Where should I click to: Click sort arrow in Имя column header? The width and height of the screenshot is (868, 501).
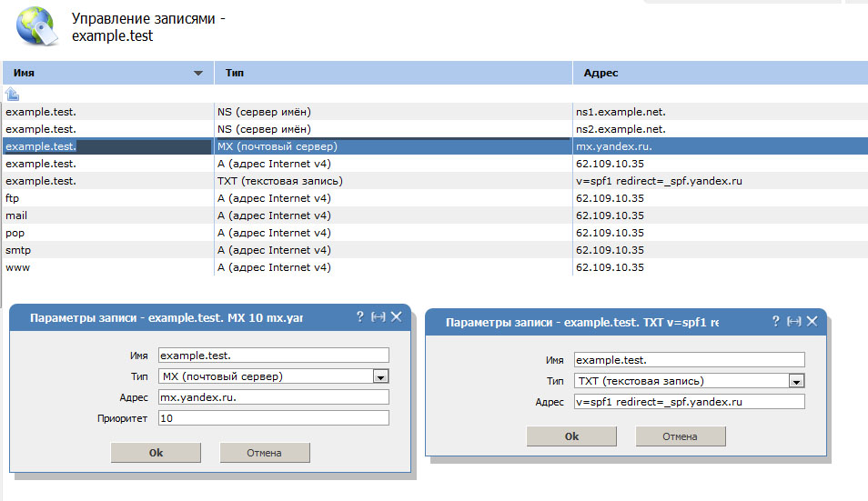pyautogui.click(x=198, y=74)
